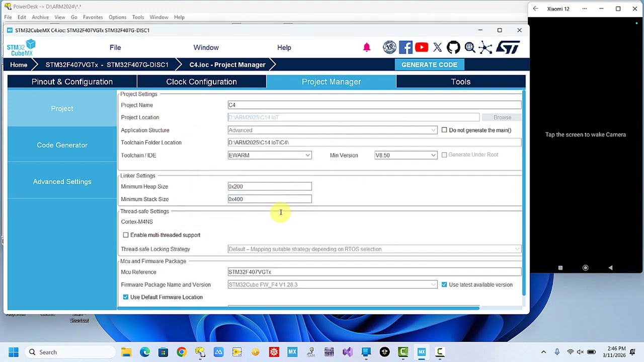Select the Project side panel section
Image resolution: width=644 pixels, height=362 pixels.
(62, 109)
